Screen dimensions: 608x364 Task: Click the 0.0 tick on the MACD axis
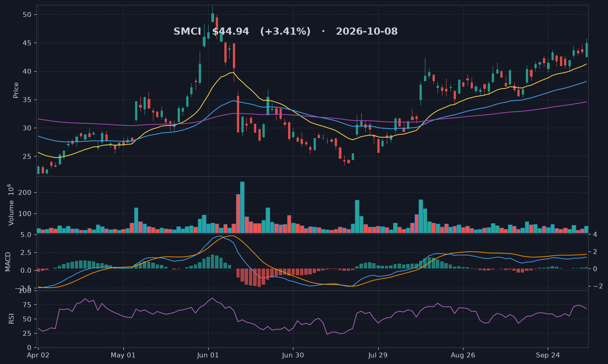click(27, 270)
